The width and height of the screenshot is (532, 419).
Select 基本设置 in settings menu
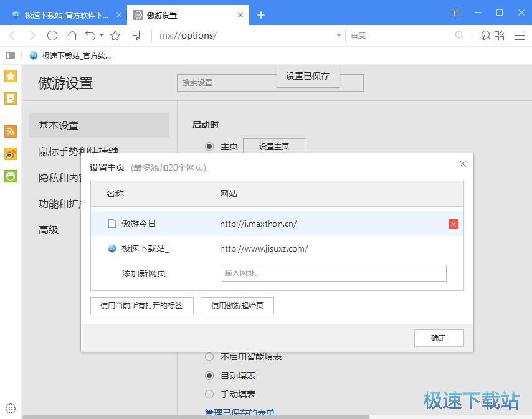coord(99,125)
